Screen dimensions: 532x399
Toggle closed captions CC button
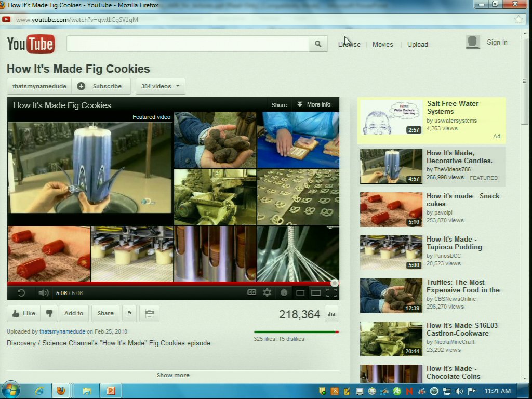click(251, 292)
